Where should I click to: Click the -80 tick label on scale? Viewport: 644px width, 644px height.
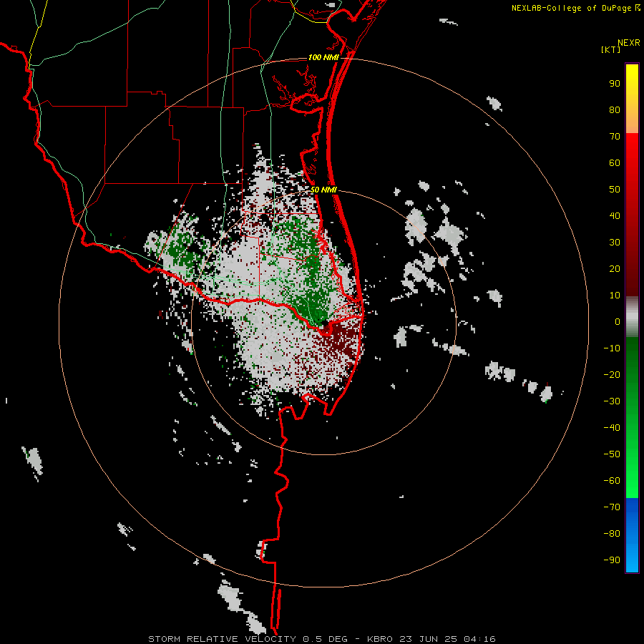coord(612,534)
